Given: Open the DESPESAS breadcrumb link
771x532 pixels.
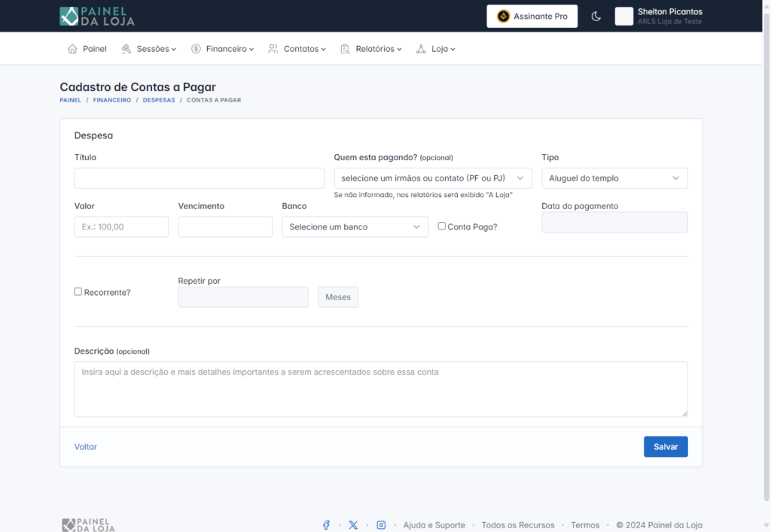Looking at the screenshot, I should tap(159, 100).
